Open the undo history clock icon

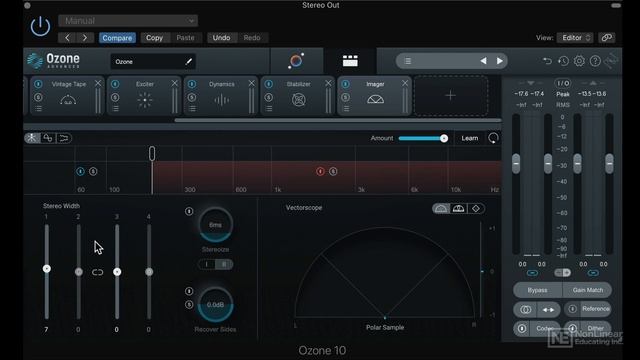(563, 61)
